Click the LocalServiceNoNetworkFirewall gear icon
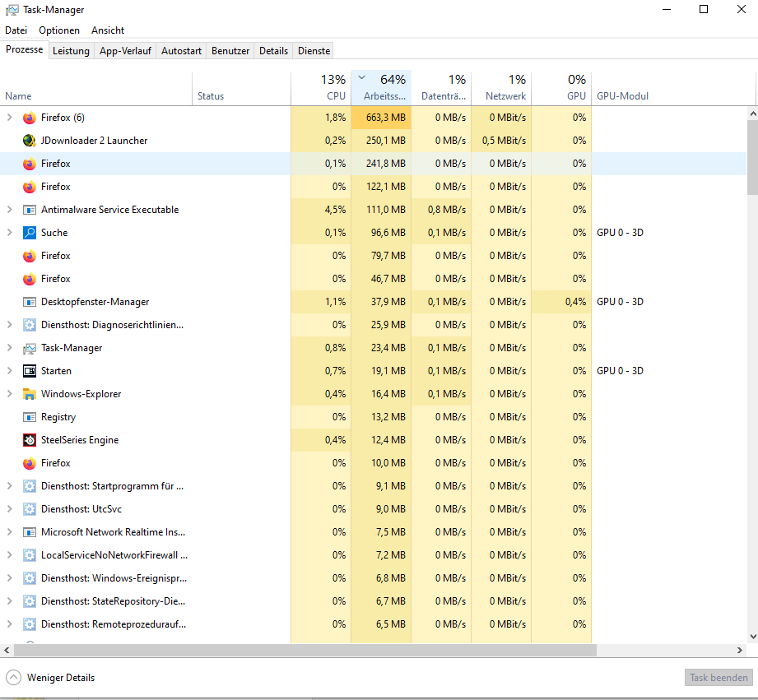 30,555
